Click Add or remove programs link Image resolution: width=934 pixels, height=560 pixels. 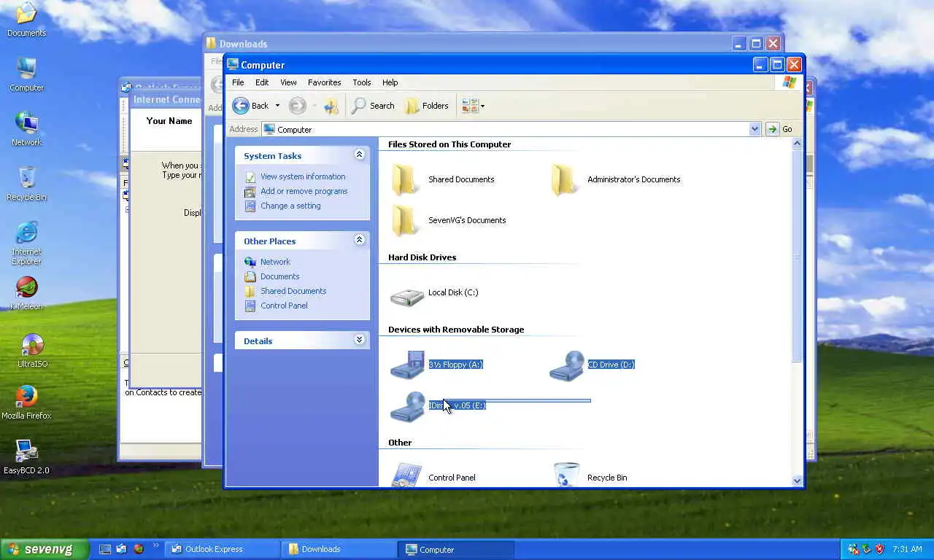click(304, 191)
